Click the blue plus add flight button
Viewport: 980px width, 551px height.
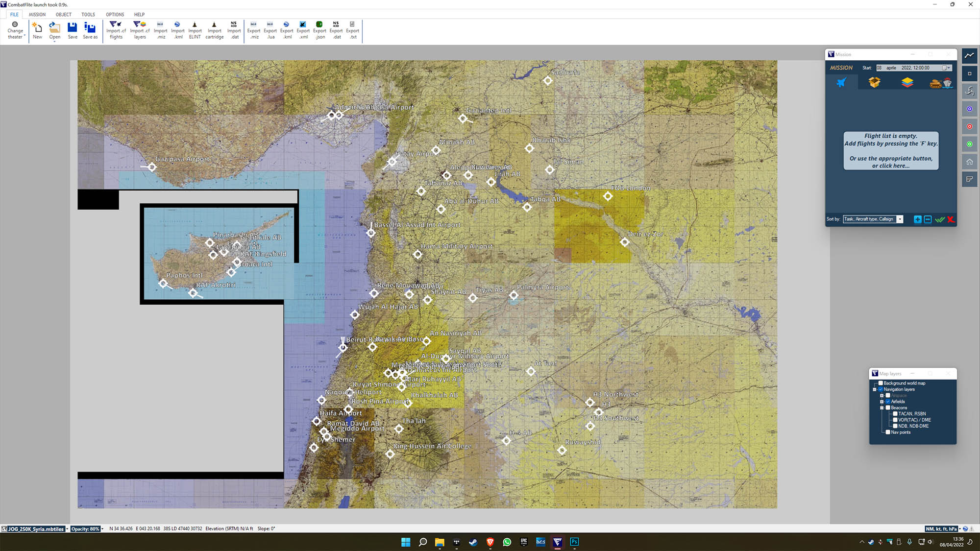pos(917,219)
